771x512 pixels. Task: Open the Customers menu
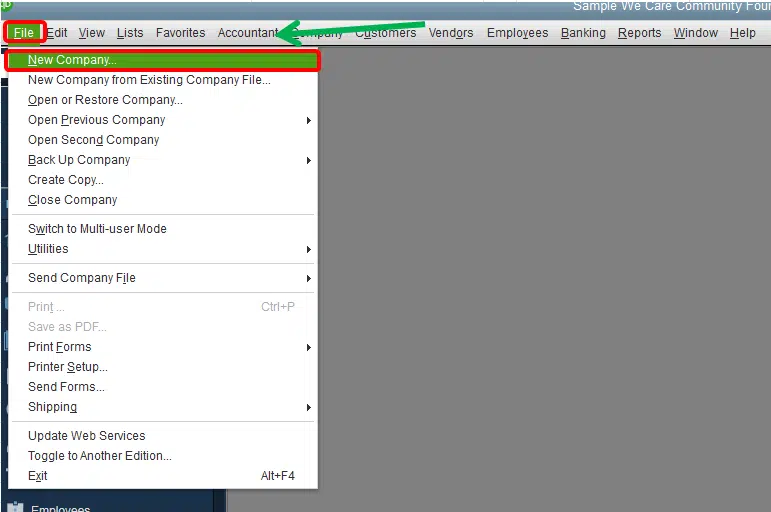click(386, 33)
